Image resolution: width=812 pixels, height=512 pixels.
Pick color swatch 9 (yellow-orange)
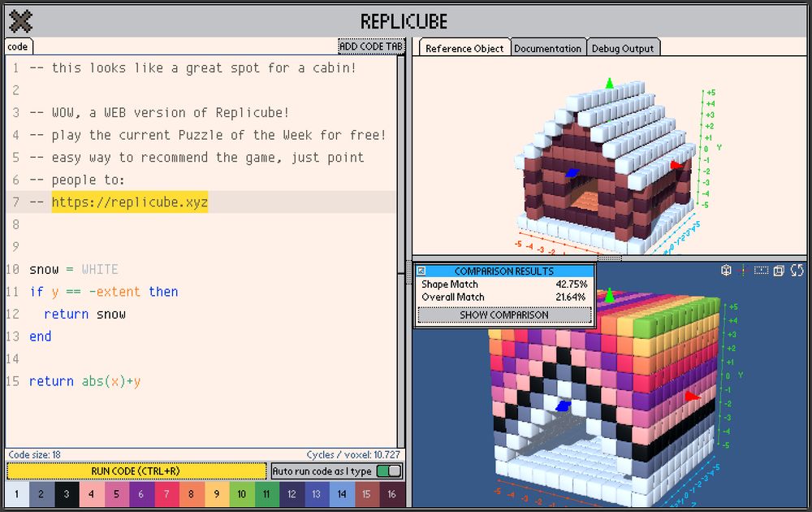tap(217, 494)
